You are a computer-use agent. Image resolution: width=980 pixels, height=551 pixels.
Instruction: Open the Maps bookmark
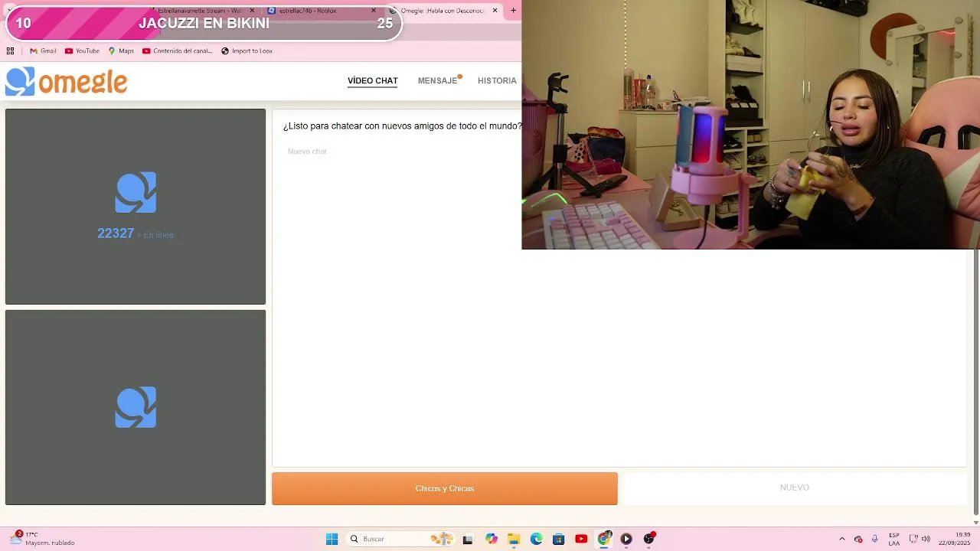pyautogui.click(x=121, y=51)
